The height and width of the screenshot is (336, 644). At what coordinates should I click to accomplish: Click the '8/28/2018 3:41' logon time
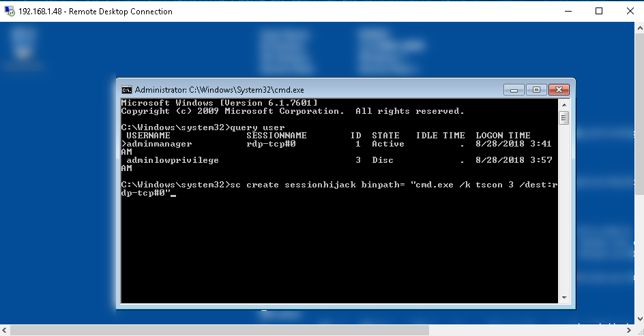pos(514,144)
